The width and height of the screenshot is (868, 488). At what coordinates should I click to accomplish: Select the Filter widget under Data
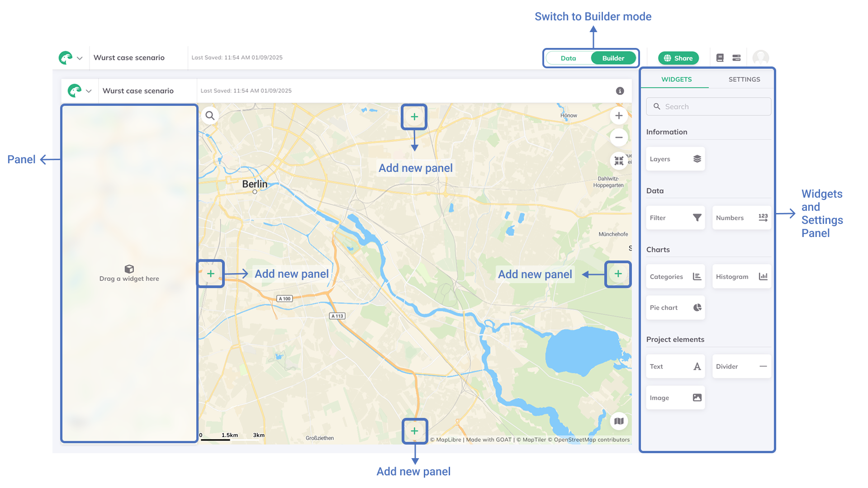coord(675,218)
